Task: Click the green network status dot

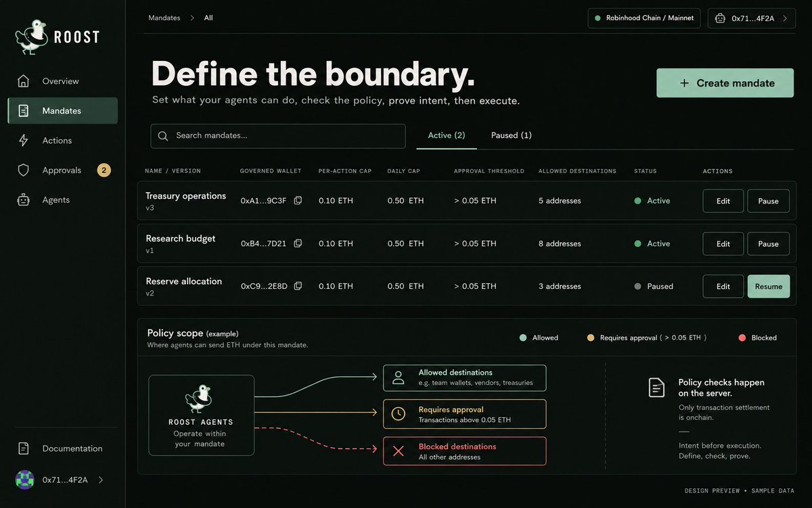Action: [x=597, y=18]
